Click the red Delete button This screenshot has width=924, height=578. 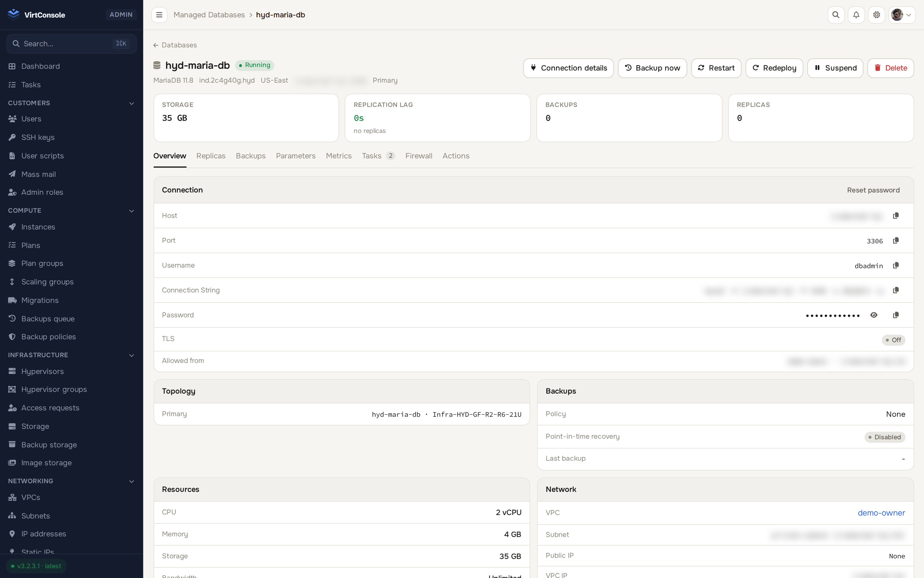891,68
